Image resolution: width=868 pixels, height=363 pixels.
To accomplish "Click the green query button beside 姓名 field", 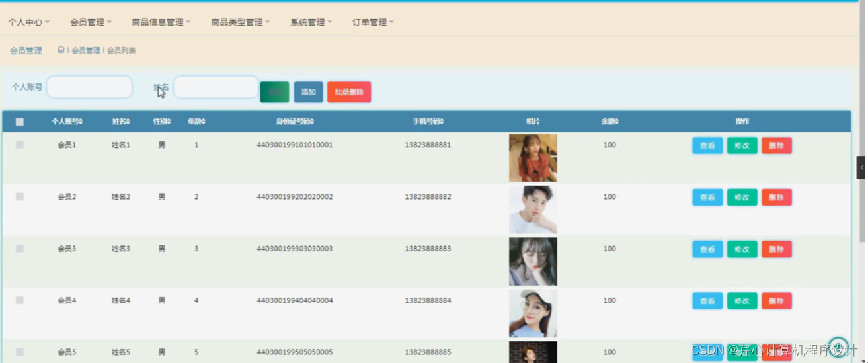I will [x=275, y=92].
